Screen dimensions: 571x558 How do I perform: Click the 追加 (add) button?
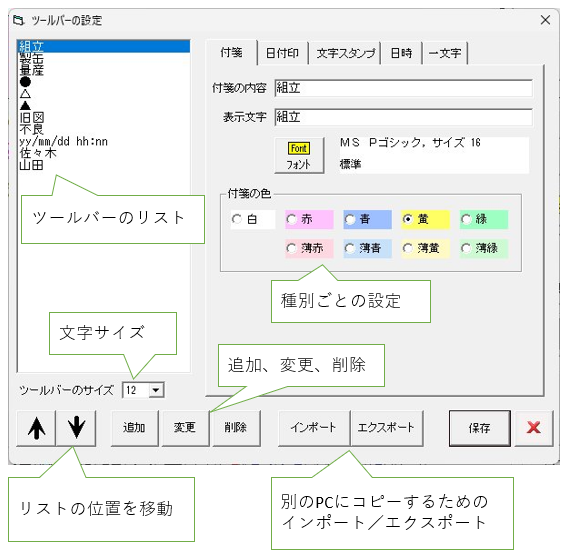point(134,428)
